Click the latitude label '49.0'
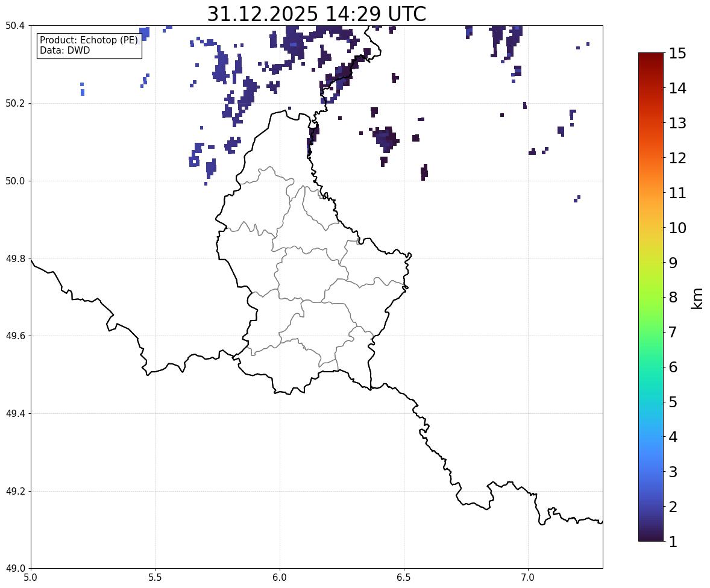 (x=14, y=569)
